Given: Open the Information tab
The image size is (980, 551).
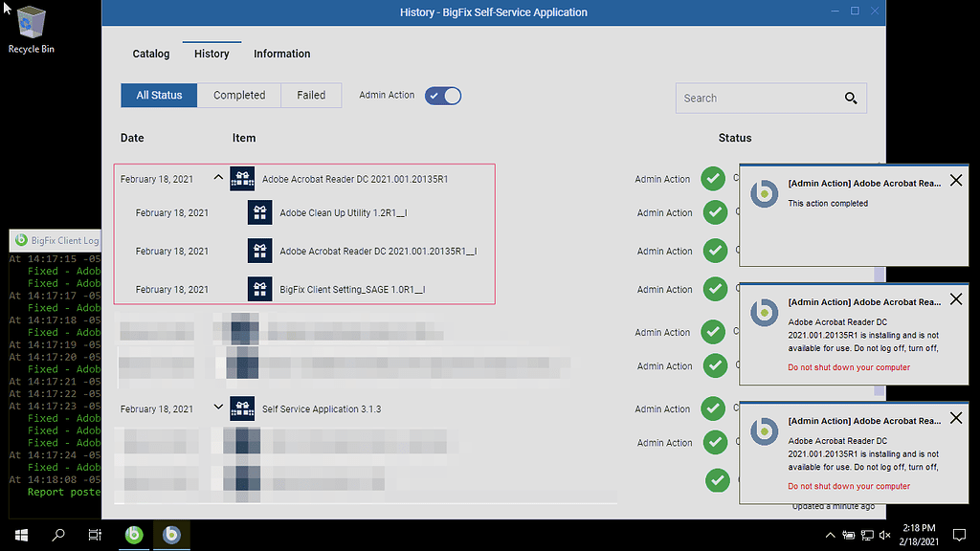Looking at the screenshot, I should click(281, 54).
